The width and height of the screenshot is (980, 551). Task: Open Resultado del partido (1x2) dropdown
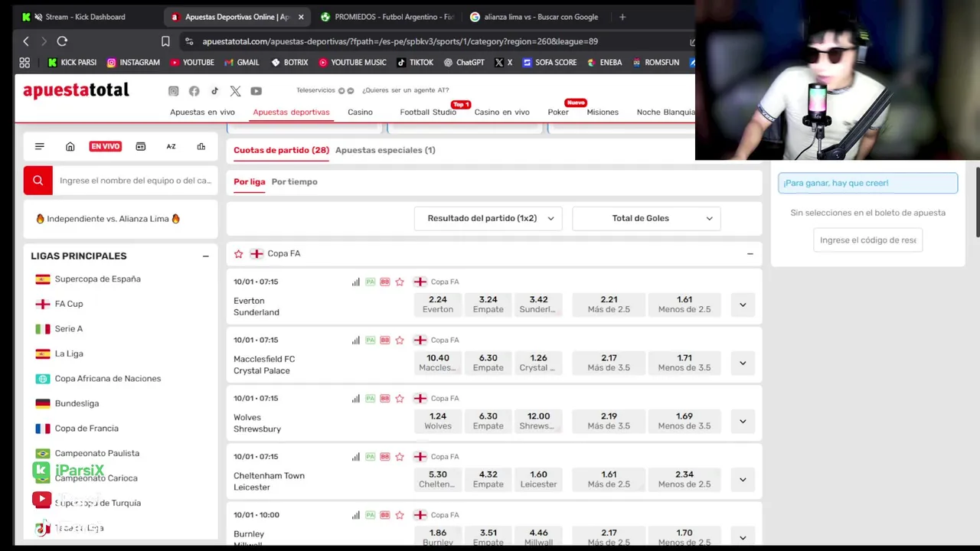pos(488,218)
